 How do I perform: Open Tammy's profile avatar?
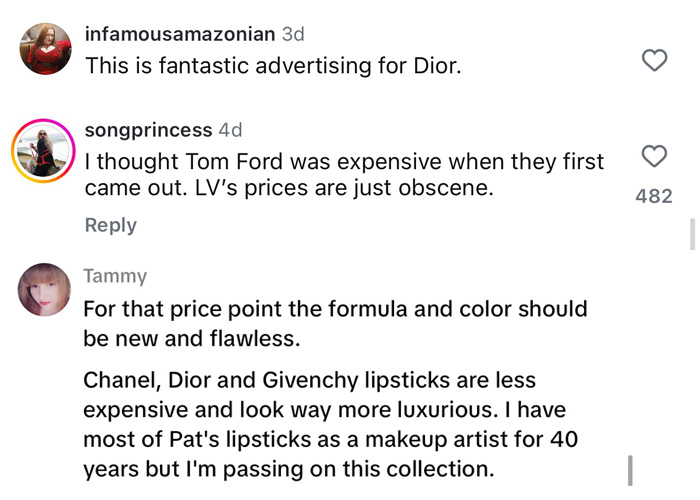(46, 290)
